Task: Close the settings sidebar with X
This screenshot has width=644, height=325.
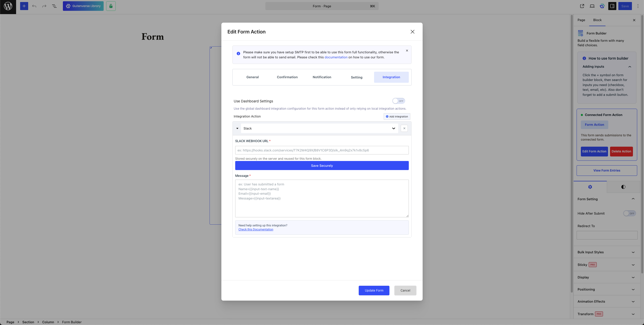Action: 634,20
